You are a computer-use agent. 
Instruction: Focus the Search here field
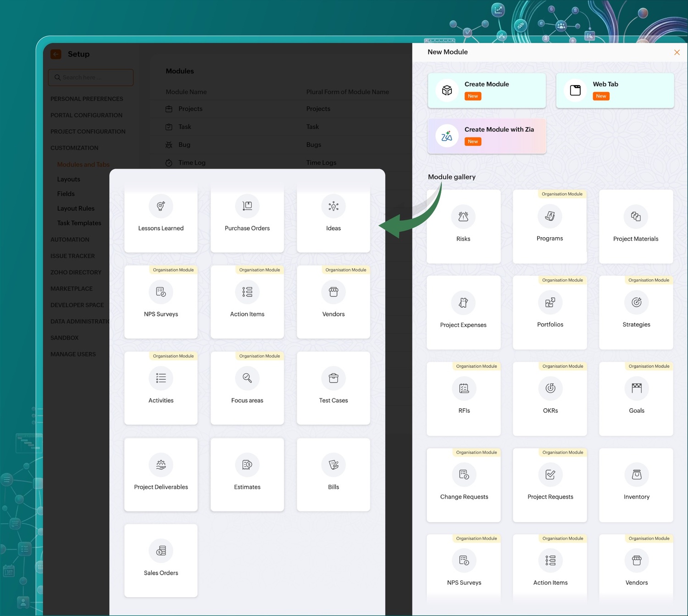[91, 78]
